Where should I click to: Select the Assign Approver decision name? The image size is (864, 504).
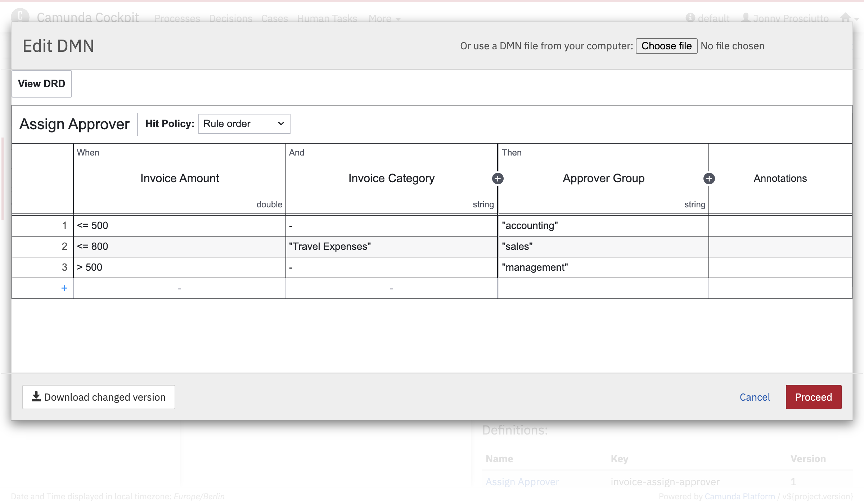coord(75,124)
